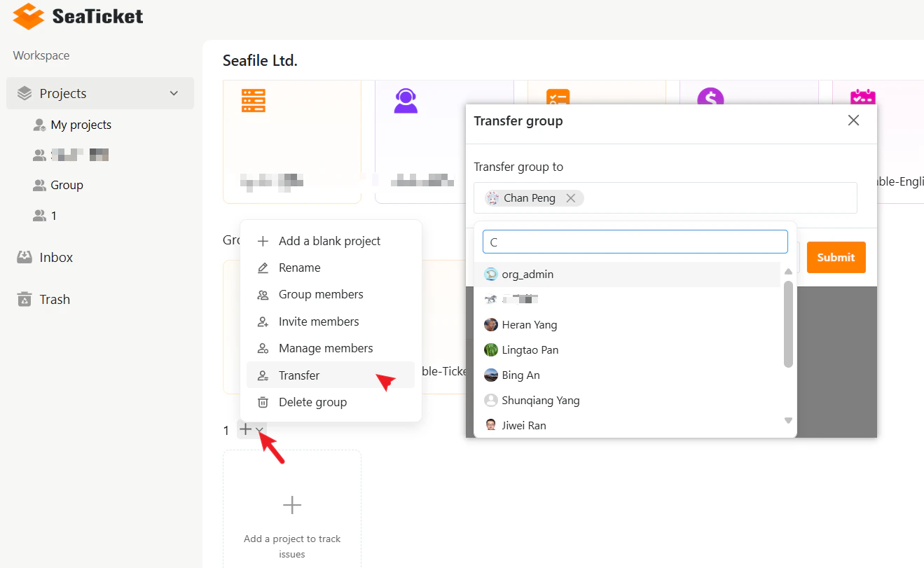Viewport: 924px width, 568px height.
Task: Click the orange server project icon
Action: pyautogui.click(x=253, y=99)
